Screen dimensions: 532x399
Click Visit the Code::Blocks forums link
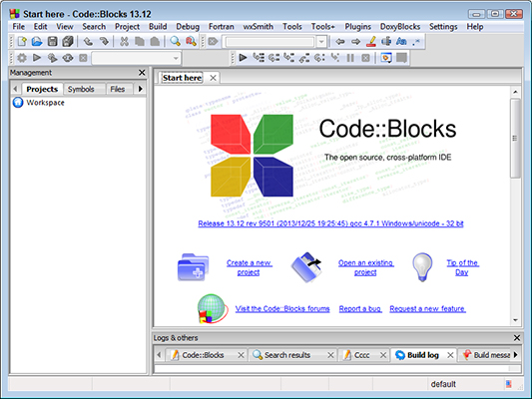click(282, 309)
